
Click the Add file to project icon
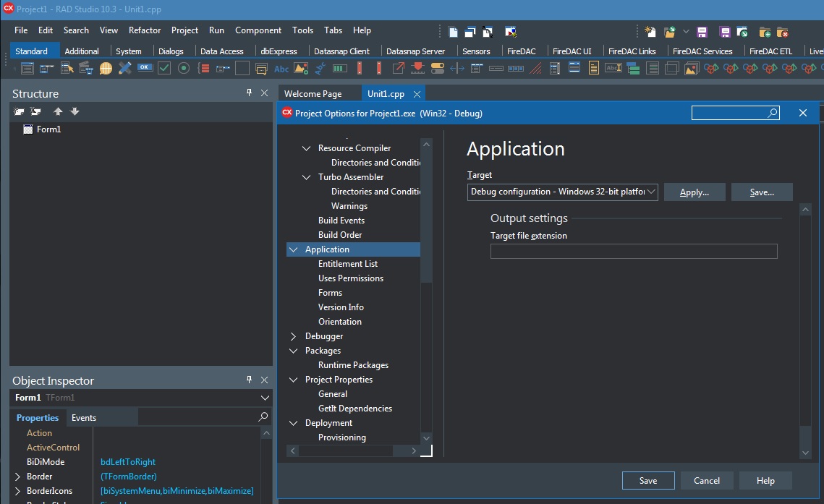coord(765,32)
